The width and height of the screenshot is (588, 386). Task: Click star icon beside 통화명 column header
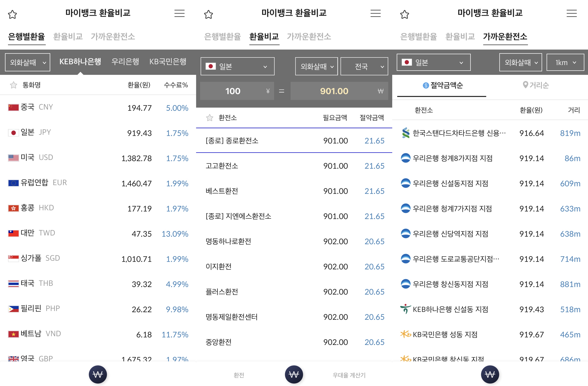point(14,85)
